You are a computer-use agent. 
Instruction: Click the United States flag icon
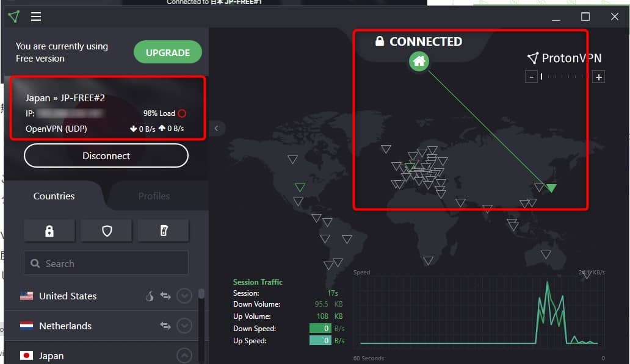pyautogui.click(x=26, y=296)
